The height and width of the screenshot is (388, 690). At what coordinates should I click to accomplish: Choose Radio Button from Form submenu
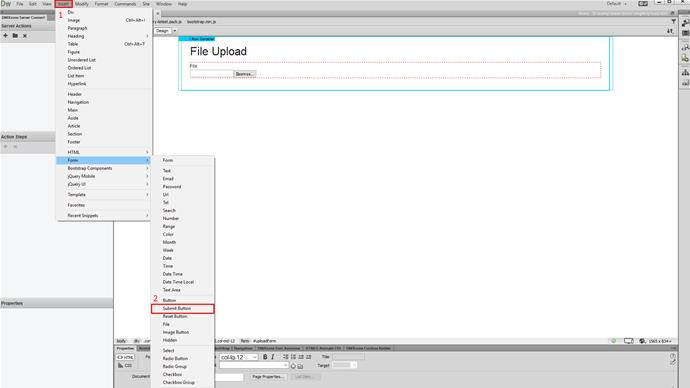pos(183,359)
